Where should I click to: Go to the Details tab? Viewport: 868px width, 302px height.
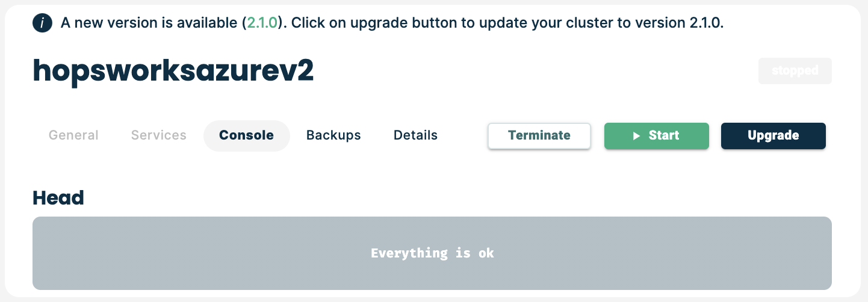tap(415, 135)
